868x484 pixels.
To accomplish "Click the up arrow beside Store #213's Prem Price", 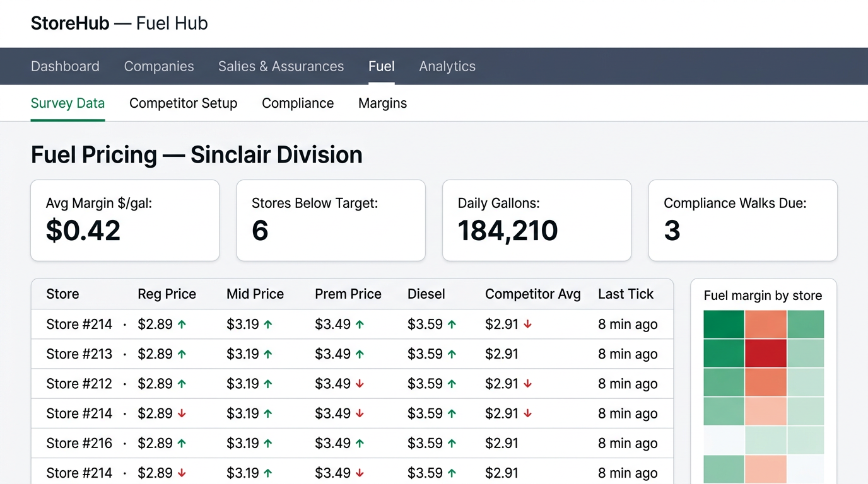I will coord(360,354).
